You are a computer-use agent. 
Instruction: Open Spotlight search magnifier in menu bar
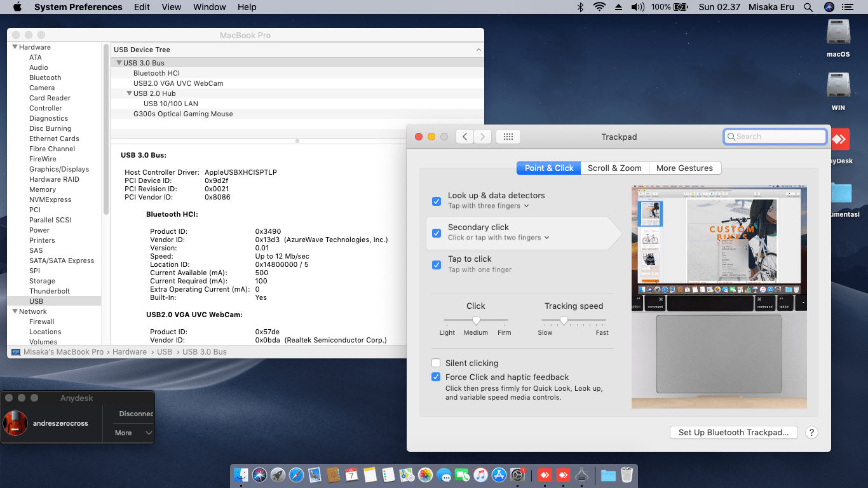(x=808, y=7)
